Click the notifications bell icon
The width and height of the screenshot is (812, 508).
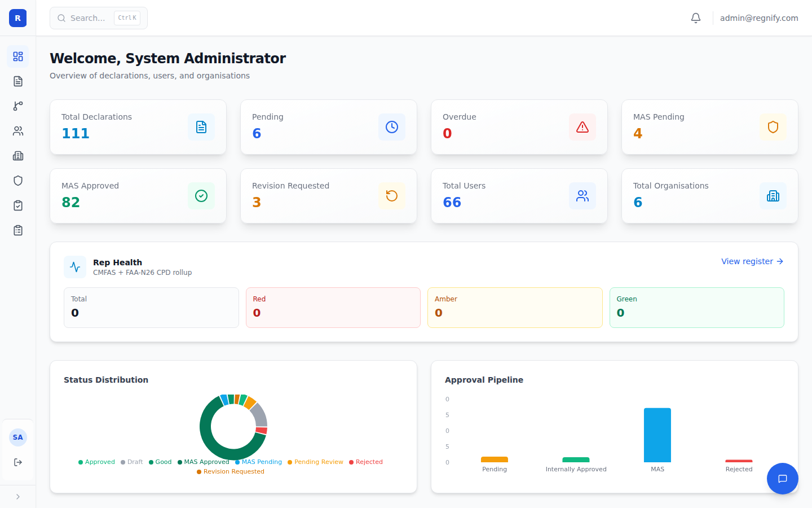tap(696, 18)
